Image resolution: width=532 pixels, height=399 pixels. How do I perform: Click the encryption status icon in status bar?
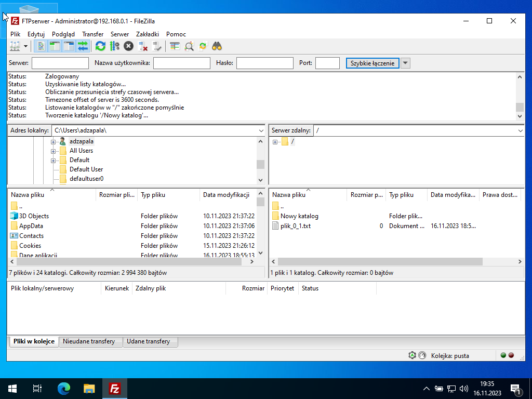click(x=412, y=355)
